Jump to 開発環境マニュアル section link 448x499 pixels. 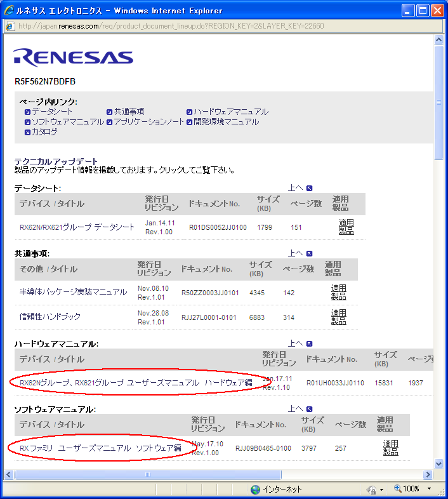227,122
